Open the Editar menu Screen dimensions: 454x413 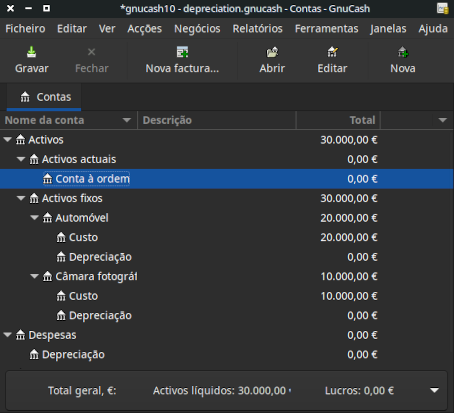[72, 29]
